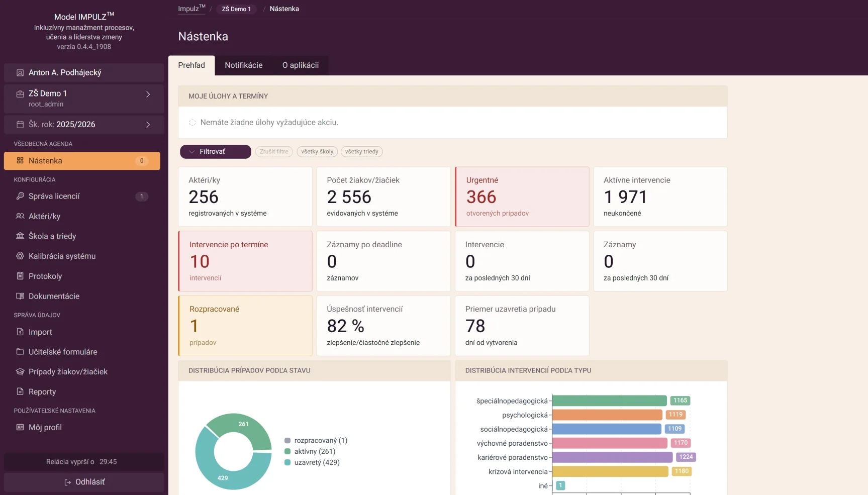Click the Impulz breadcrumb link
The height and width of the screenshot is (495, 868).
pyautogui.click(x=191, y=9)
